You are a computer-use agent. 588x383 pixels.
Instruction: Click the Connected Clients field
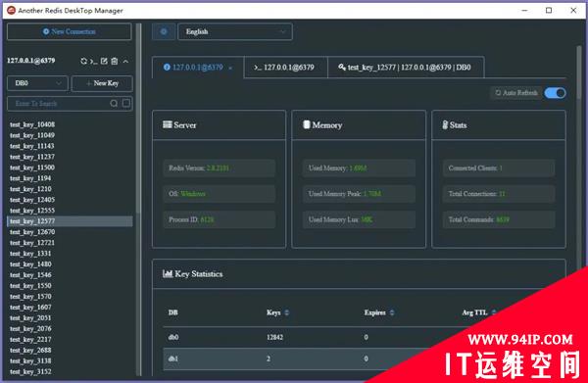[x=499, y=168]
